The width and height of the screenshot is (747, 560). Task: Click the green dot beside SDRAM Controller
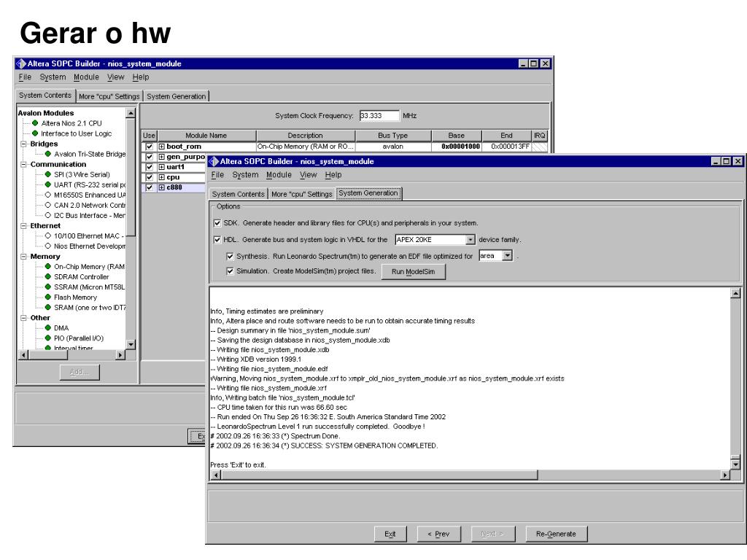pos(47,276)
